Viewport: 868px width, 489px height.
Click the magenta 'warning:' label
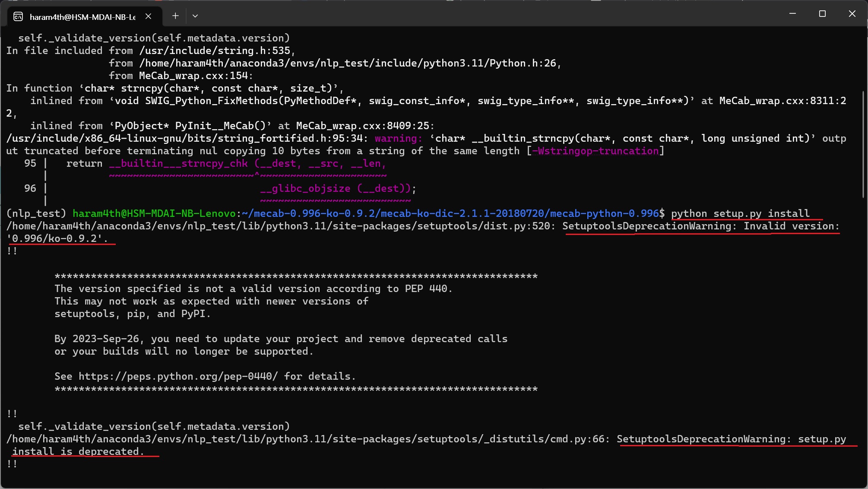[x=398, y=138]
